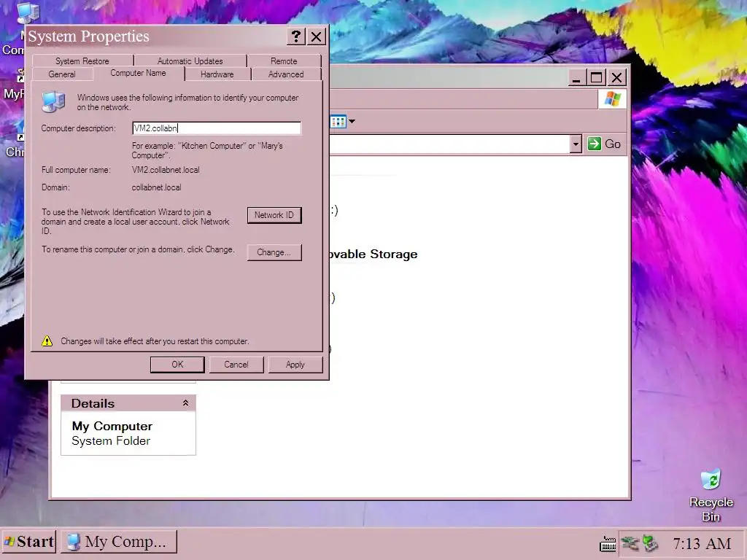Click the computer icon in the dialog
Viewport: 747px width, 560px height.
click(53, 102)
